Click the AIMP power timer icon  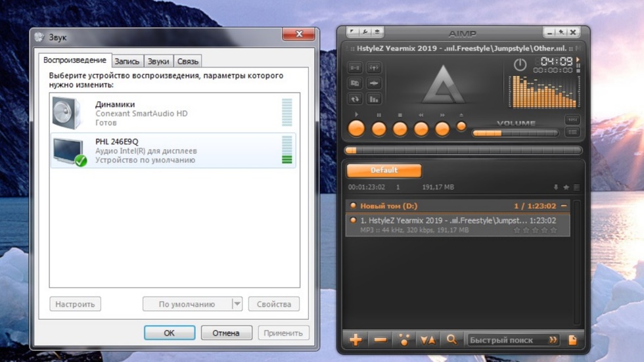520,65
